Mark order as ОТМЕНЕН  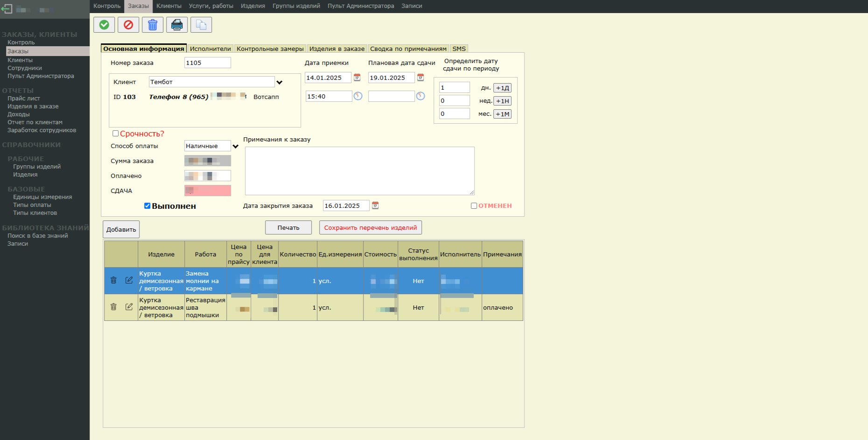point(474,206)
